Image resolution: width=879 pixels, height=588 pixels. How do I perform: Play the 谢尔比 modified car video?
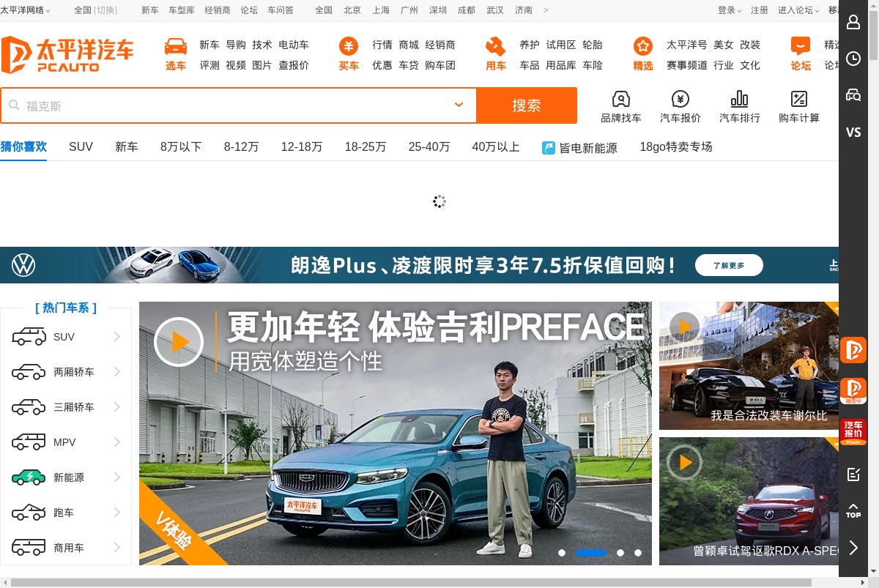(x=685, y=326)
